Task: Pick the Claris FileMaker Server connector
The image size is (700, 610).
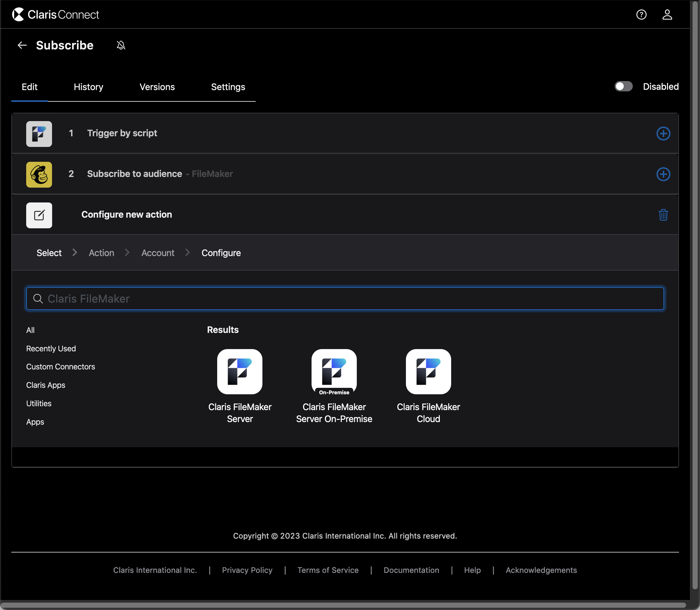Action: click(239, 372)
